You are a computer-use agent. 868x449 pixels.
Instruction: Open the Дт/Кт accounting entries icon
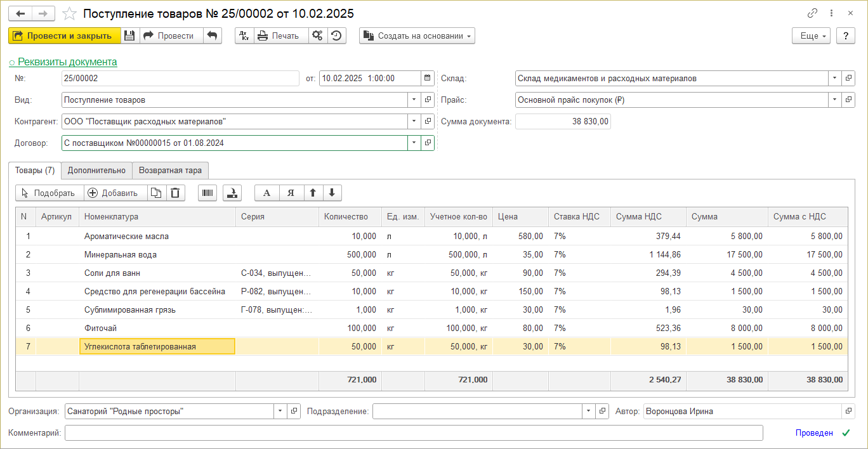coord(244,36)
